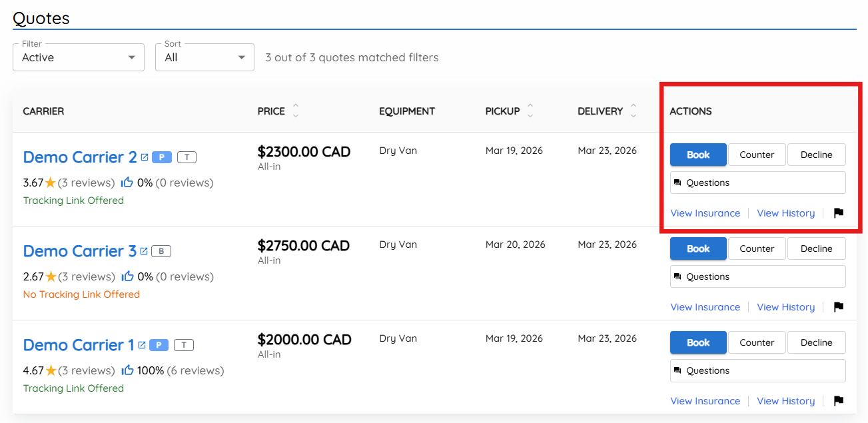The height and width of the screenshot is (423, 868).
Task: Counter the Demo Carrier 2 quote
Action: (x=757, y=155)
